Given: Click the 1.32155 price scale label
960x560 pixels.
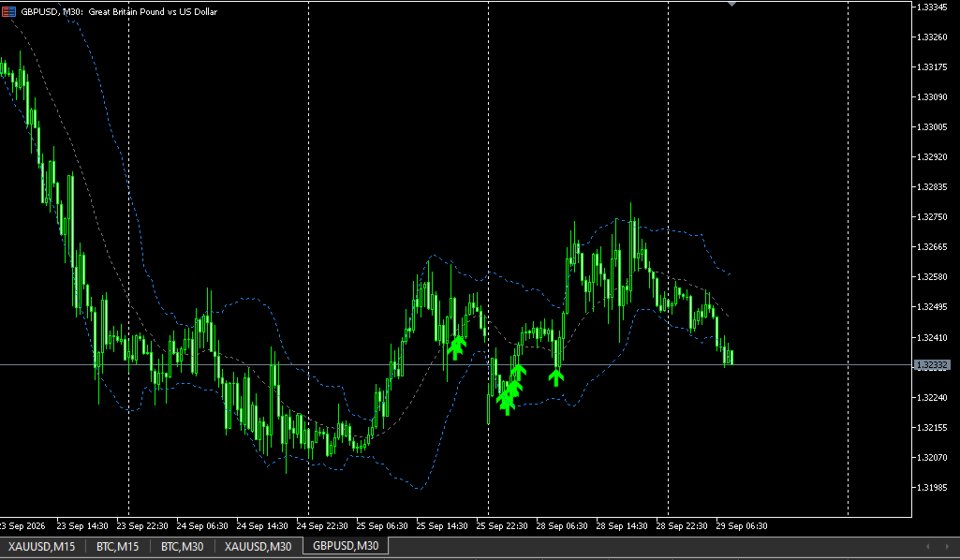Looking at the screenshot, I should 931,427.
